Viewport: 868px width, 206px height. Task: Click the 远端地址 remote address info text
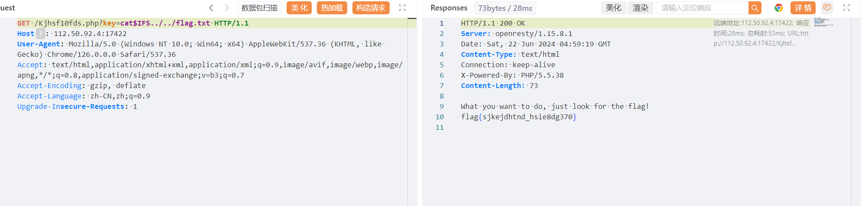point(762,33)
